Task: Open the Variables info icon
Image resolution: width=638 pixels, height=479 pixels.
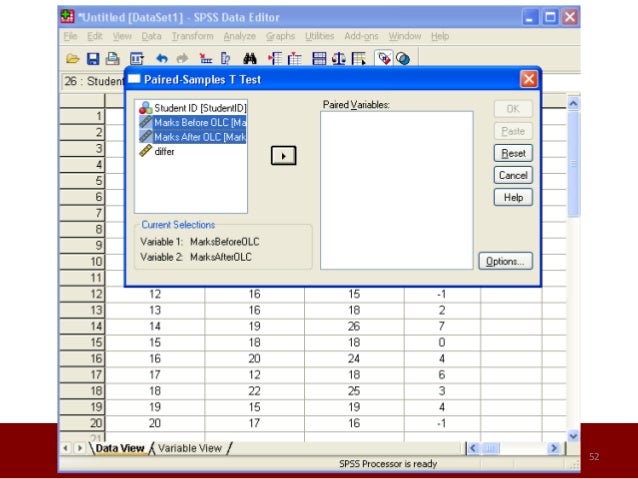Action: pos(225,59)
